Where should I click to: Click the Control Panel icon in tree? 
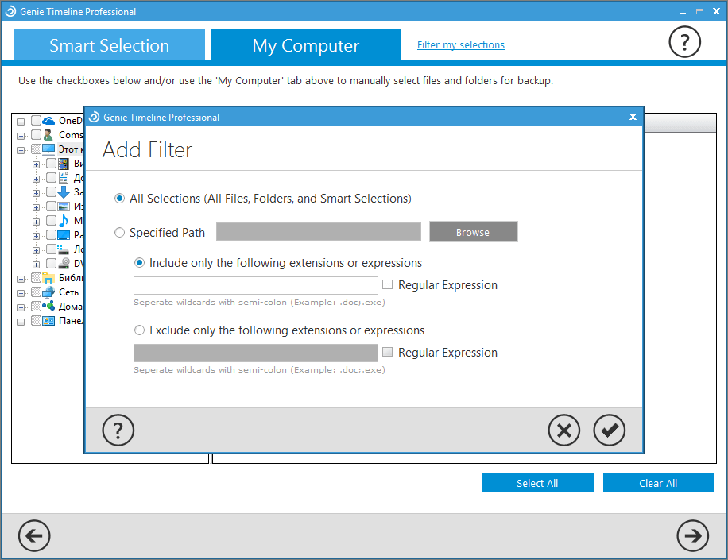coord(48,321)
